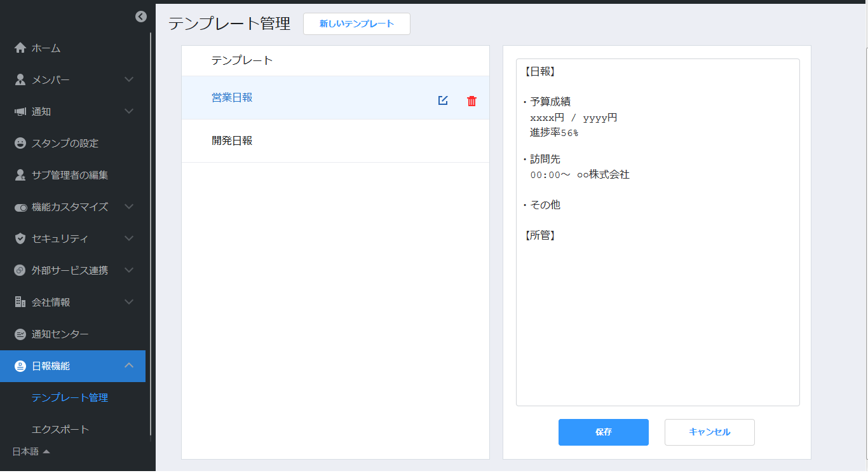Click the member person icon
This screenshot has height=473, width=868.
coord(20,79)
